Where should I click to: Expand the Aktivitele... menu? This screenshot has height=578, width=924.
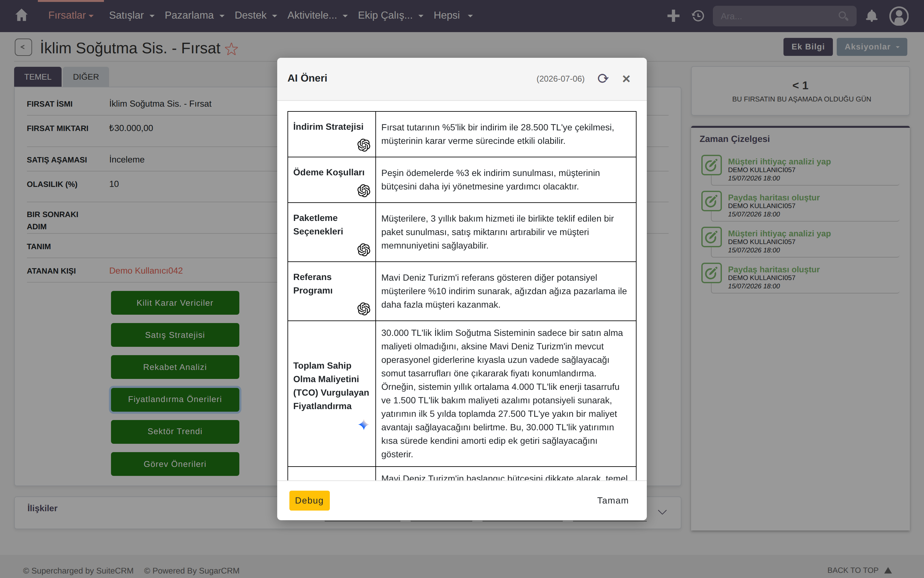click(317, 15)
